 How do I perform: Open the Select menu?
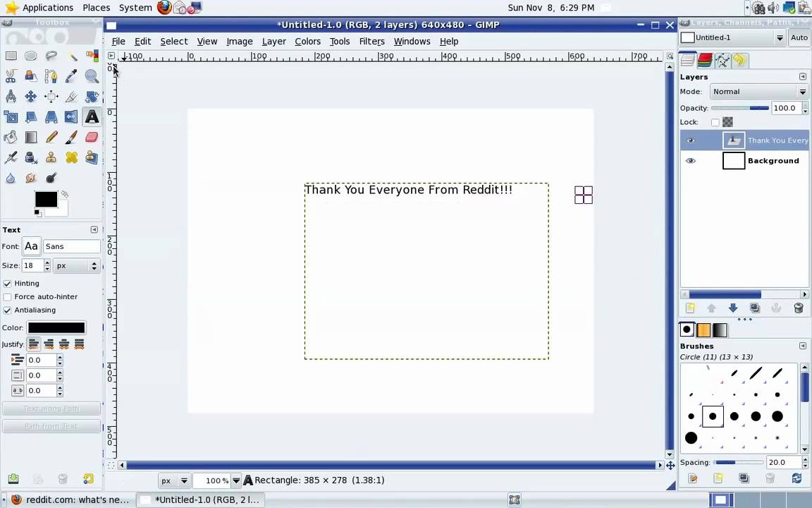coord(173,42)
